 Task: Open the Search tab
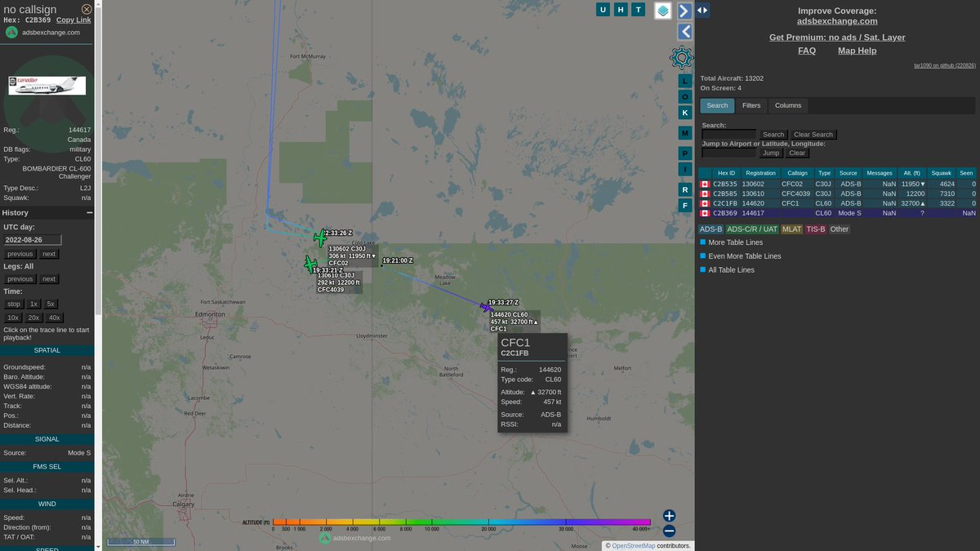coord(717,105)
